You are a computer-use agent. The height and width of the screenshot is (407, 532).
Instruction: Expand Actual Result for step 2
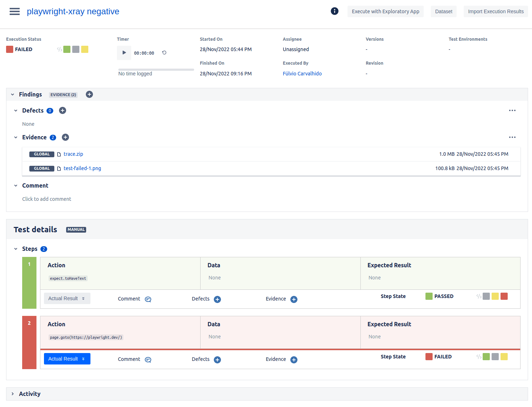(67, 359)
